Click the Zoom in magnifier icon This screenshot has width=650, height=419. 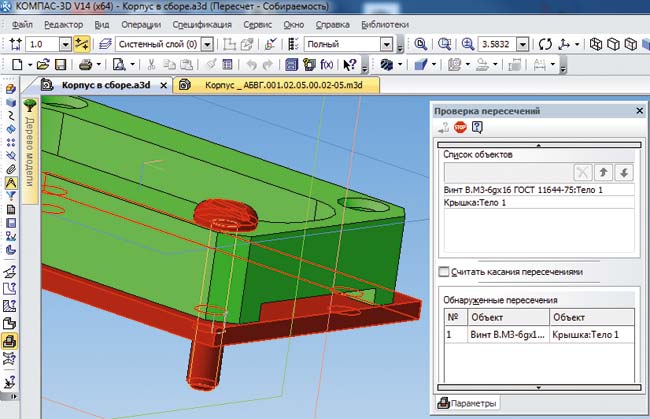coord(467,45)
